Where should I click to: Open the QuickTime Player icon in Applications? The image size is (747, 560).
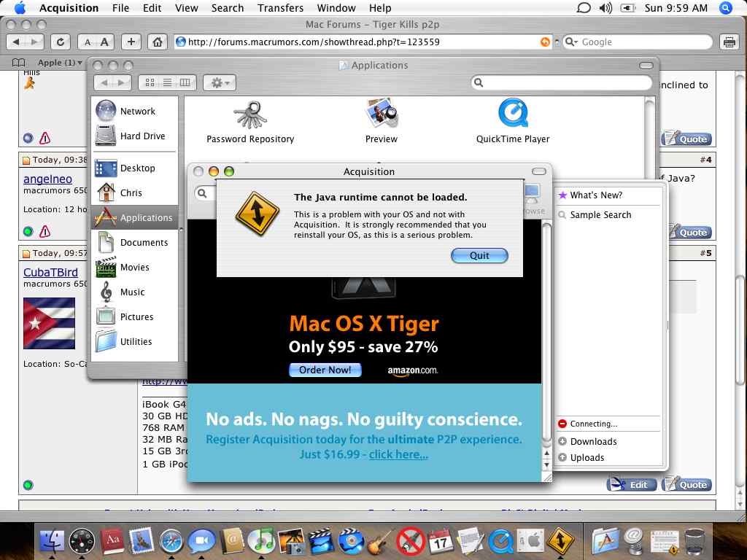pos(513,121)
